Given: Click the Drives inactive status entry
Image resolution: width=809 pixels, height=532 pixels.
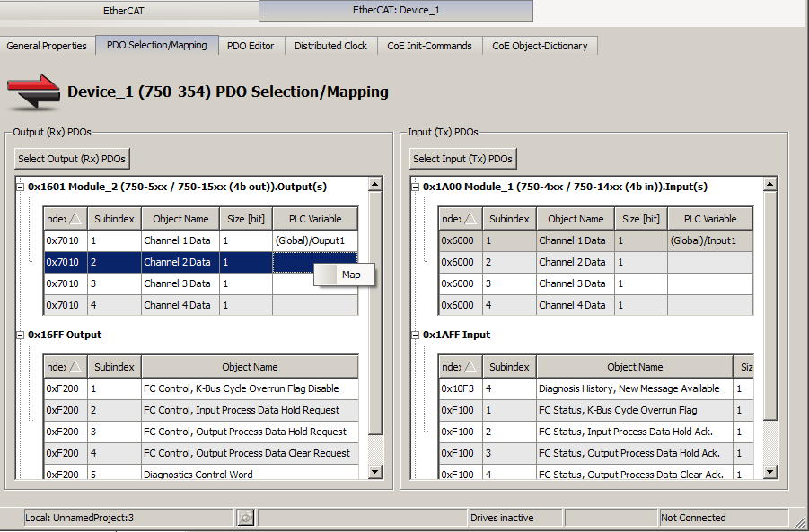Looking at the screenshot, I should click(x=515, y=518).
